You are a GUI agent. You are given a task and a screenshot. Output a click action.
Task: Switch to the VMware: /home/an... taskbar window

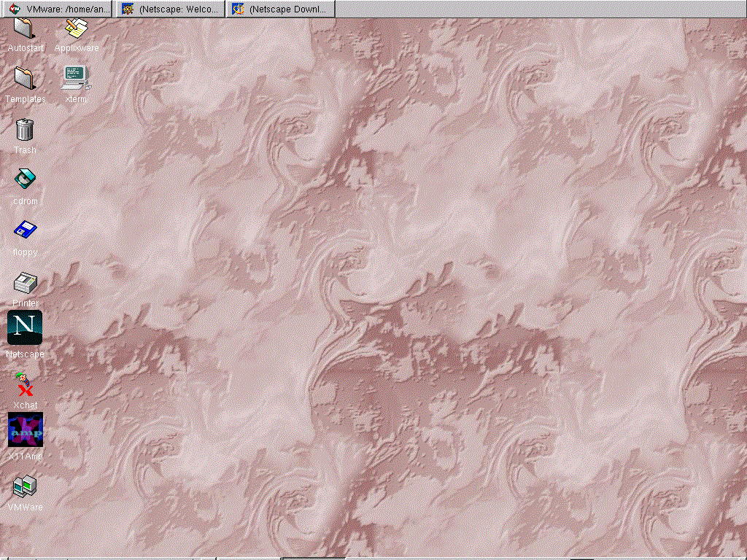[58, 9]
